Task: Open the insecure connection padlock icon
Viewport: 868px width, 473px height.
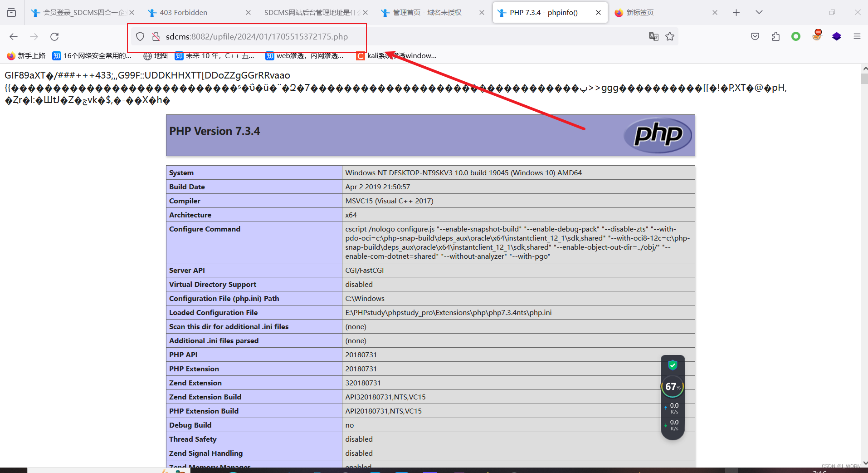Action: (156, 36)
